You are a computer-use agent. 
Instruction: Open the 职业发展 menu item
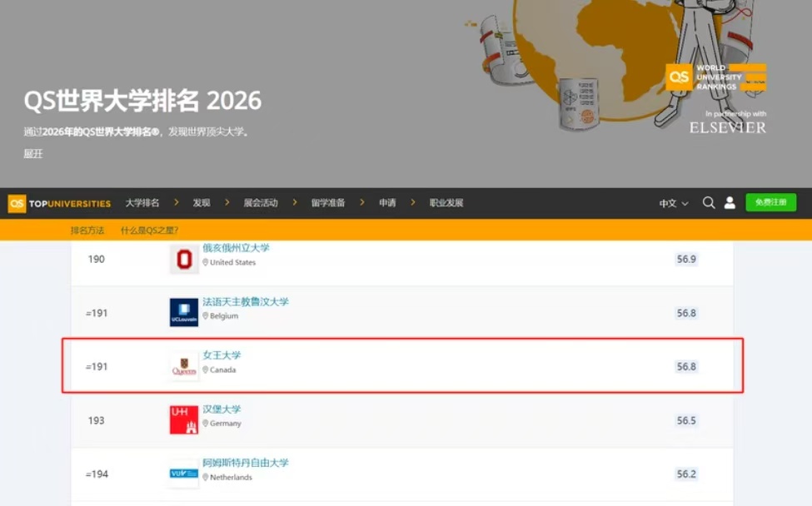click(446, 203)
